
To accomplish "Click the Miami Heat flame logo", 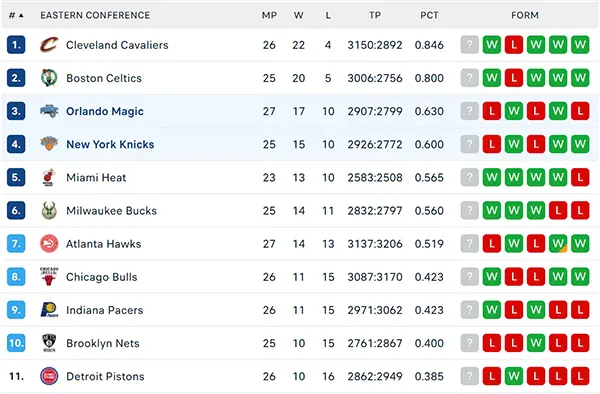I will 49,177.
